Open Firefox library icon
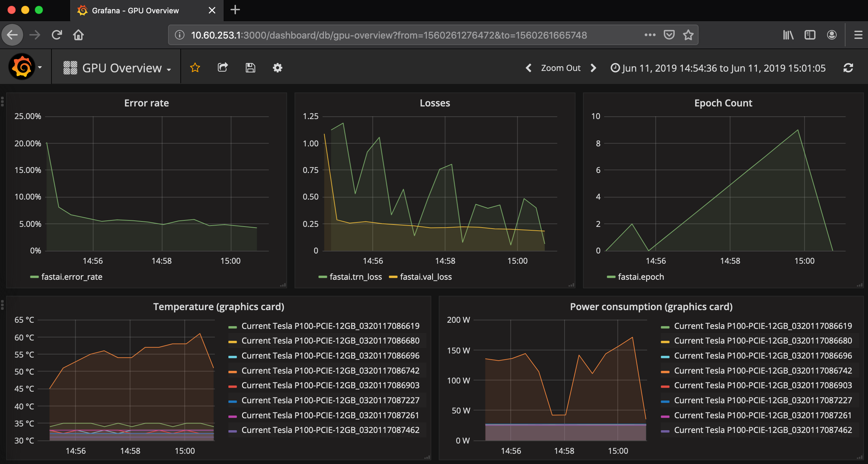The image size is (868, 464). pos(788,35)
